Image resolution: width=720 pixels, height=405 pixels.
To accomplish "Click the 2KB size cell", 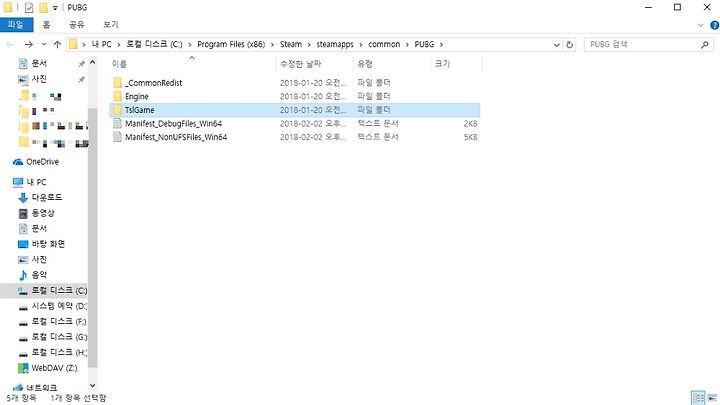I will [x=470, y=124].
